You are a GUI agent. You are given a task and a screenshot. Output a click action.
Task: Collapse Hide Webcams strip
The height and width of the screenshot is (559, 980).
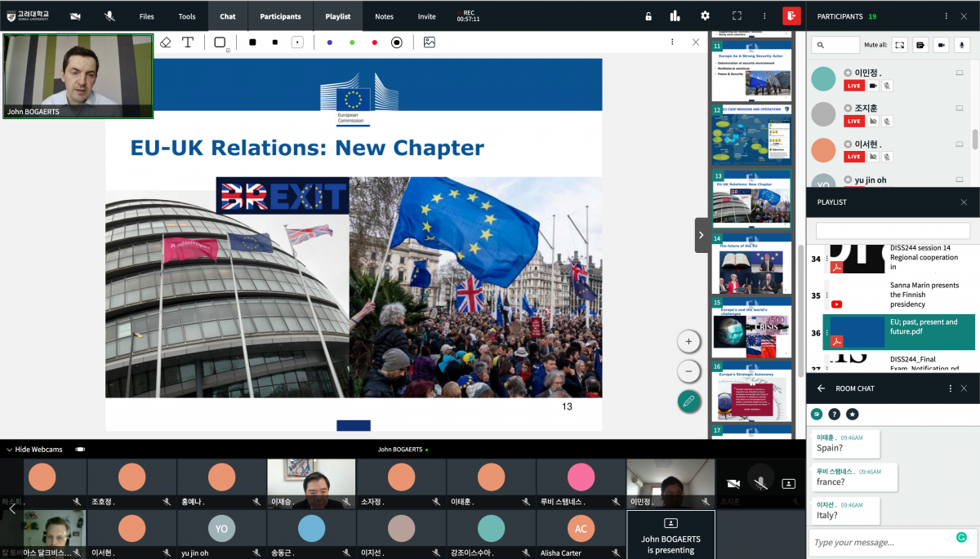(34, 450)
